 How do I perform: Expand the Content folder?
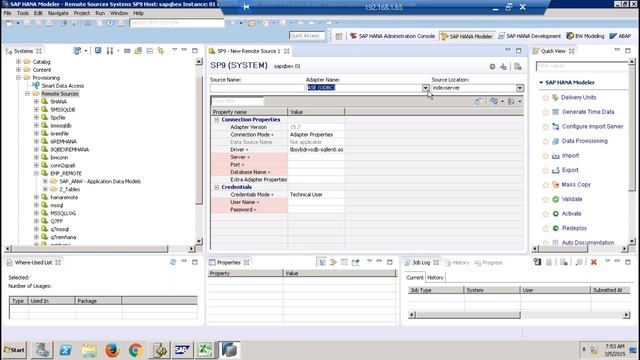tap(18, 70)
